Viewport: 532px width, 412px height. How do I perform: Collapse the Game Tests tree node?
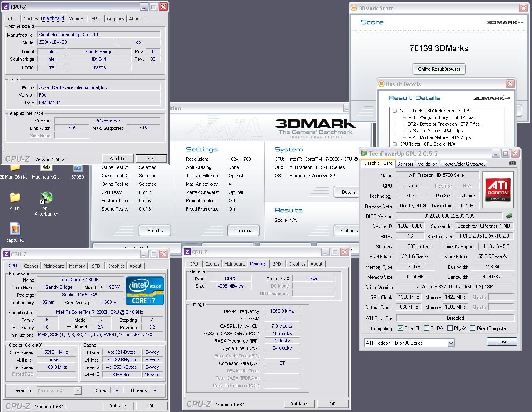coord(395,111)
